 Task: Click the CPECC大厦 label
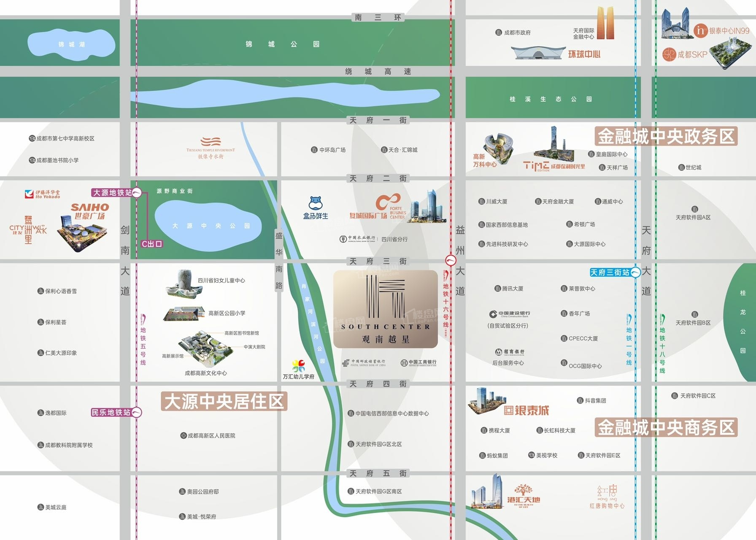tap(579, 338)
